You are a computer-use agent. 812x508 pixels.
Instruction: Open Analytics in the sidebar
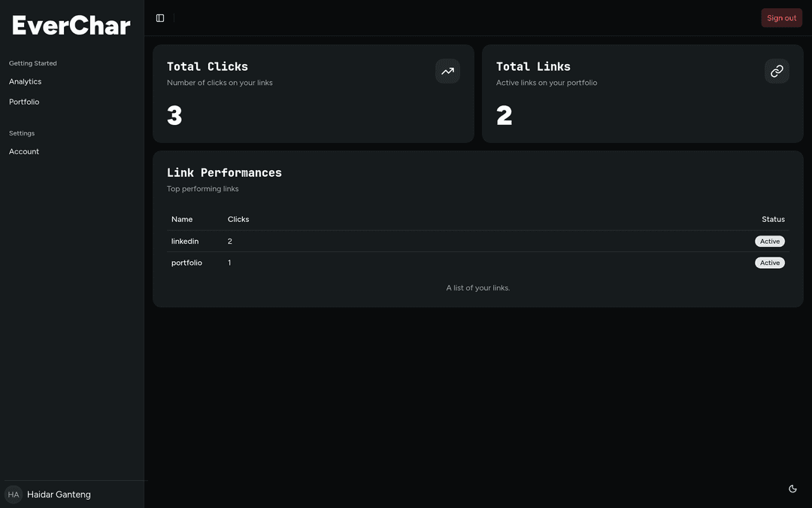(25, 81)
